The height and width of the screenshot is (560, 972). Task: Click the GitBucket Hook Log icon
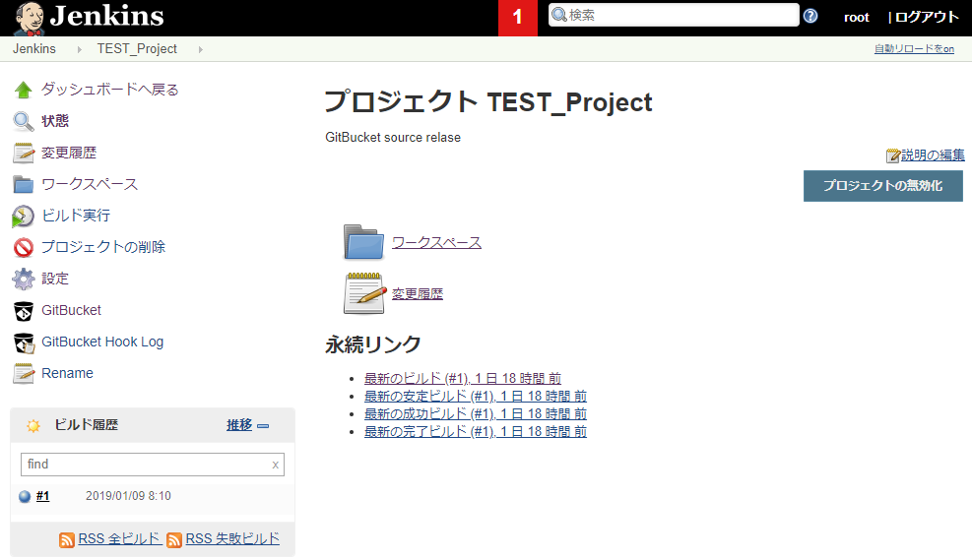24,342
